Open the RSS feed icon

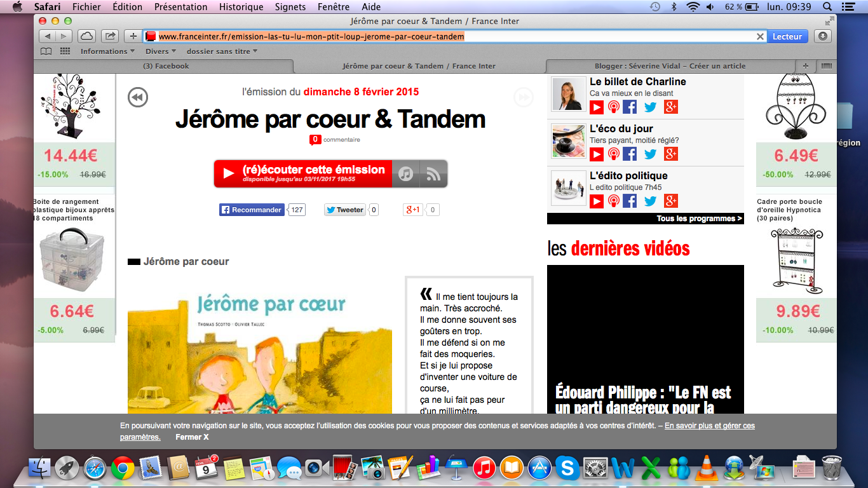[x=433, y=173]
